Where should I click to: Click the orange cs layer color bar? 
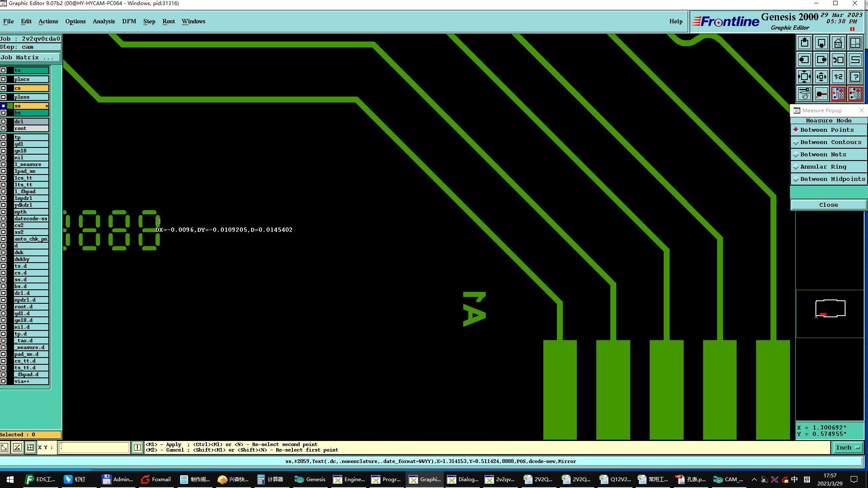(31, 88)
